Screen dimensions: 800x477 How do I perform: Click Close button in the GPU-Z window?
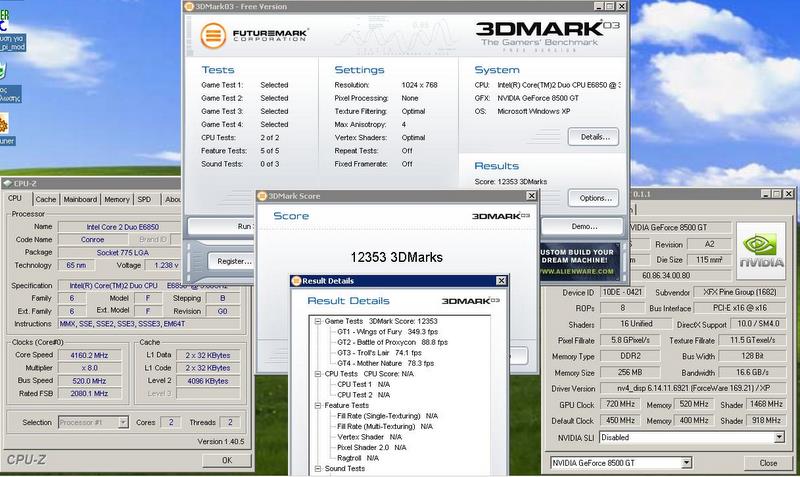768,463
